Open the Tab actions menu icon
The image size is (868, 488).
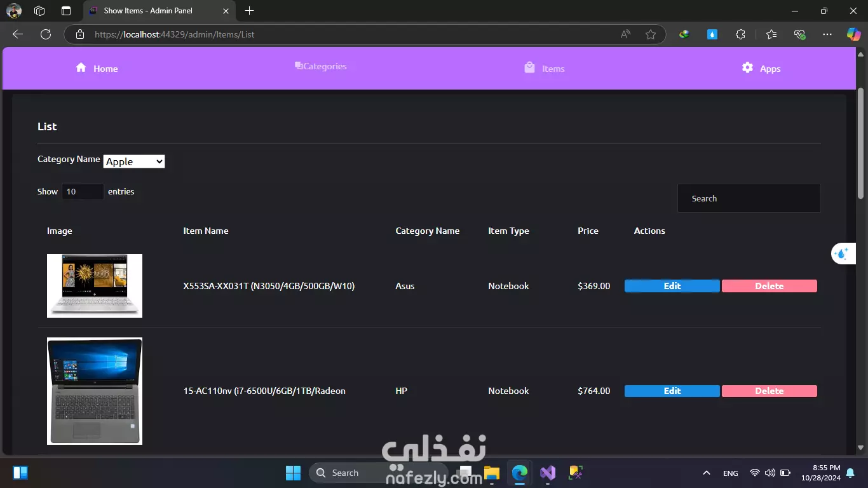pos(66,11)
